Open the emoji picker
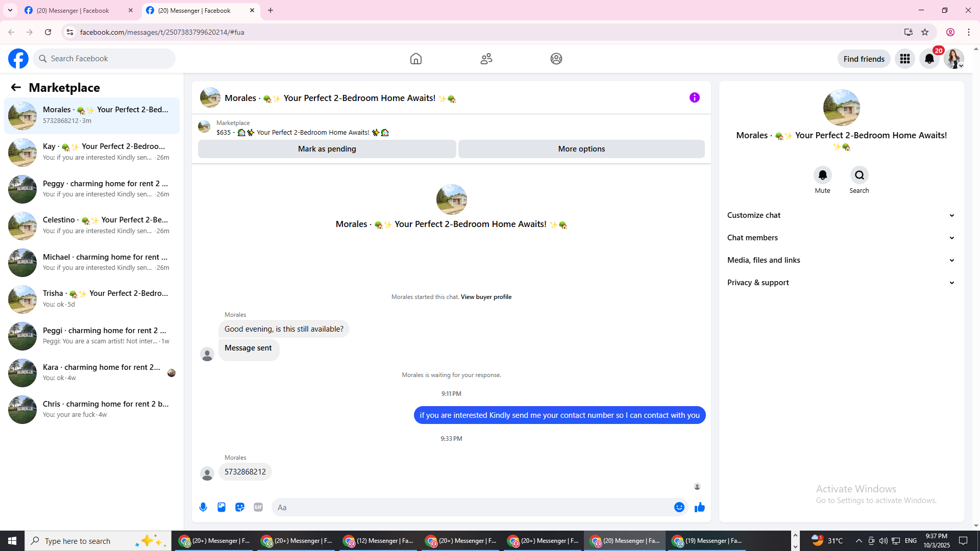This screenshot has width=980, height=551. coord(679,507)
